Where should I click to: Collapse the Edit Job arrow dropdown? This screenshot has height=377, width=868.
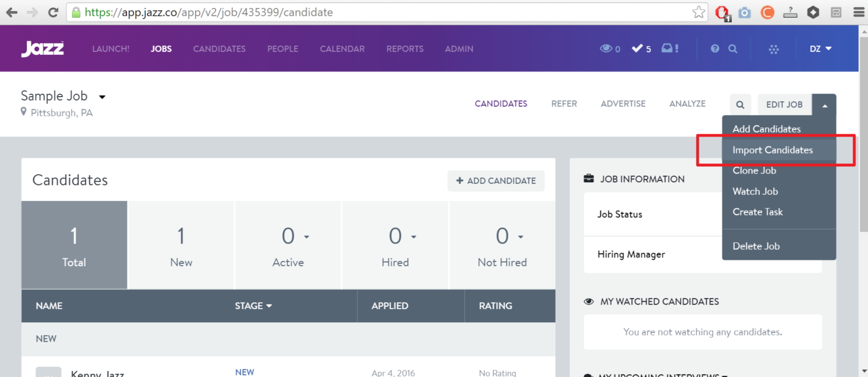coord(825,105)
